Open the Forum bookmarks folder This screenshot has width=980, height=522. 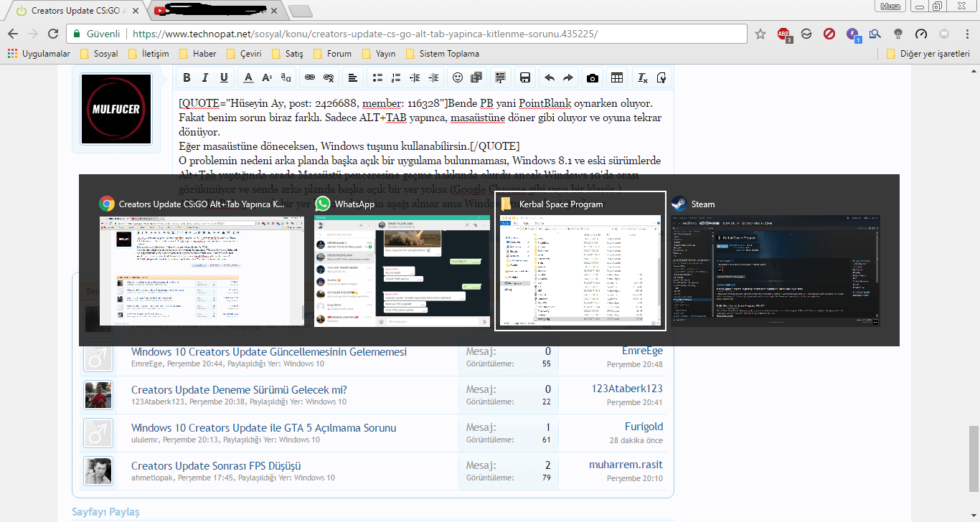[333, 54]
